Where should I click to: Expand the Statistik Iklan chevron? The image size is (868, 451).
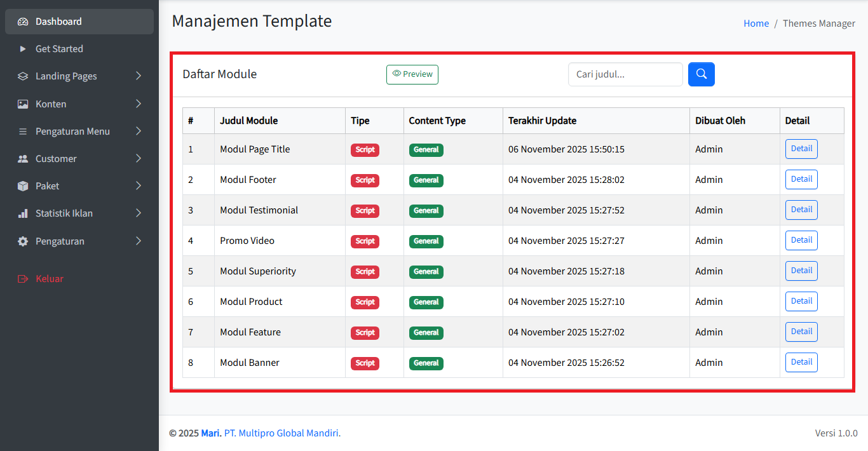click(139, 213)
